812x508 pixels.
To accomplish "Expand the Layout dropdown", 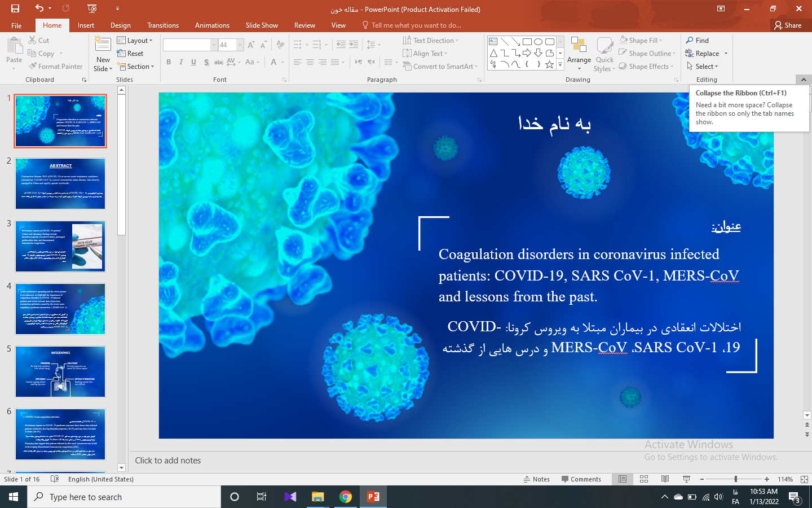I will pos(135,41).
